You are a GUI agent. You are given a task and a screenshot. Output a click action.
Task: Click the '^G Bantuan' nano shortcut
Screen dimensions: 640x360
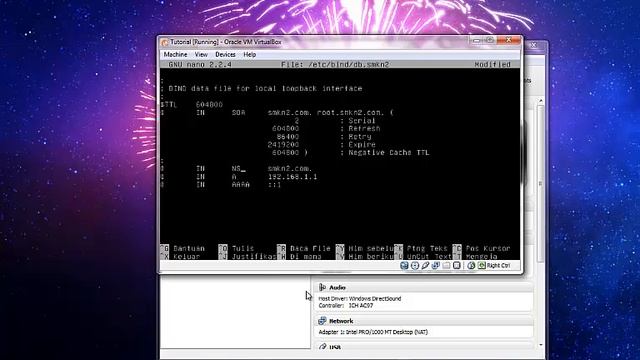point(183,248)
